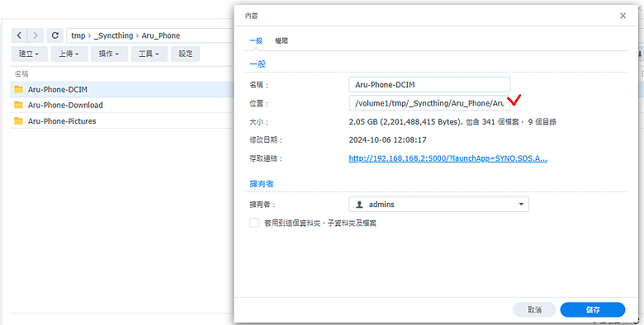
Task: Select the Aru-Phone-Download folder row
Action: click(122, 105)
